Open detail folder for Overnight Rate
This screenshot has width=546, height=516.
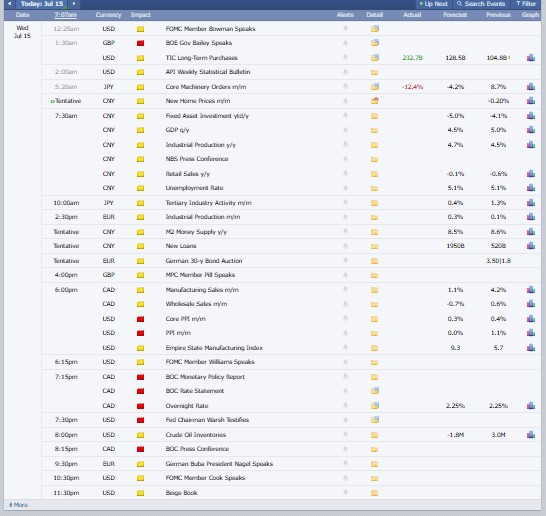coord(375,406)
